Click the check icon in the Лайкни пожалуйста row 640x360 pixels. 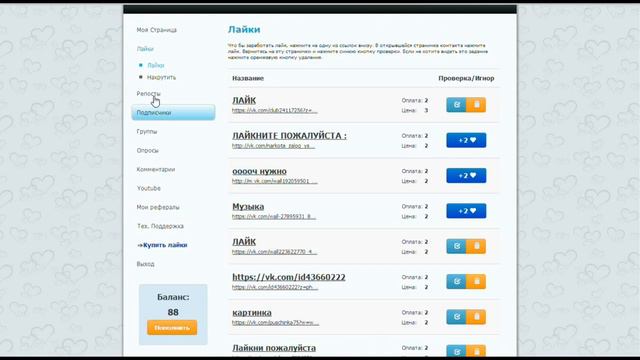click(x=456, y=351)
